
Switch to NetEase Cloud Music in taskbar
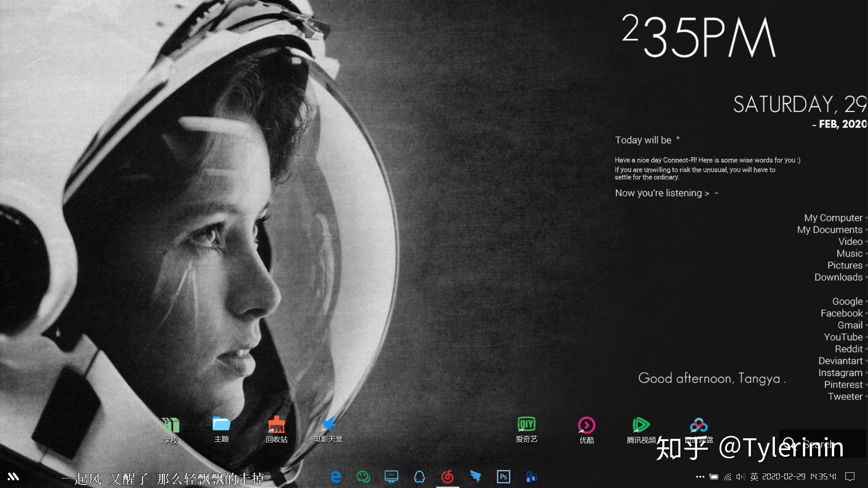click(x=448, y=477)
